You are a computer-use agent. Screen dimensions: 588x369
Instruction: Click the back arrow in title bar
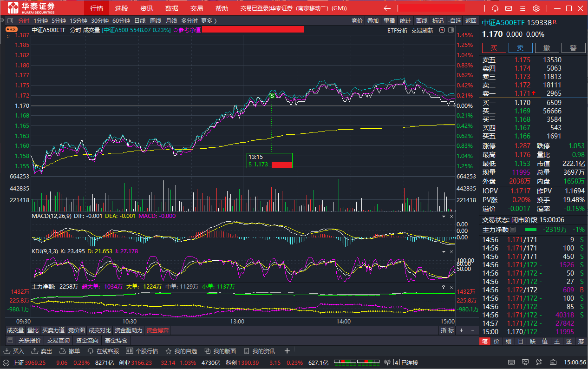387,8
